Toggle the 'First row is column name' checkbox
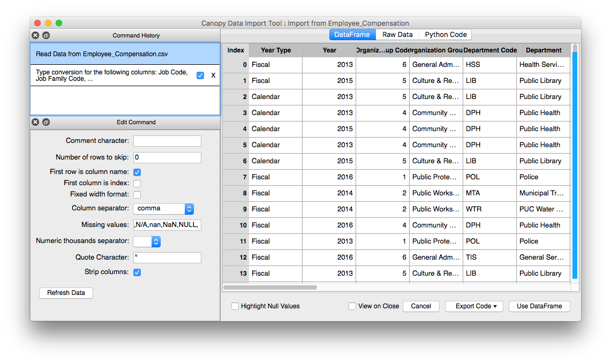Viewport: 611px width, 364px height. point(137,172)
